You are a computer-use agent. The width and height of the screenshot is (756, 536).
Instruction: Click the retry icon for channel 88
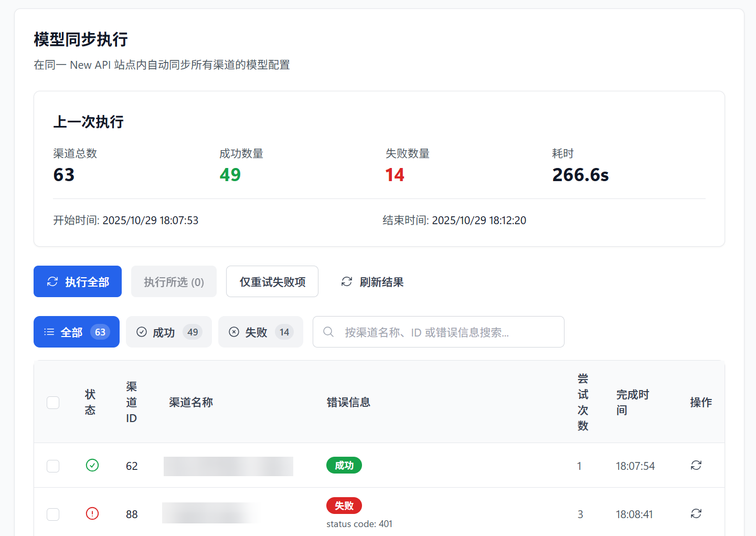pos(696,514)
